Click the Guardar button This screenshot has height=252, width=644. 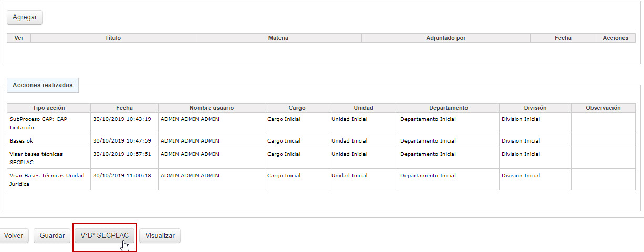pyautogui.click(x=52, y=236)
